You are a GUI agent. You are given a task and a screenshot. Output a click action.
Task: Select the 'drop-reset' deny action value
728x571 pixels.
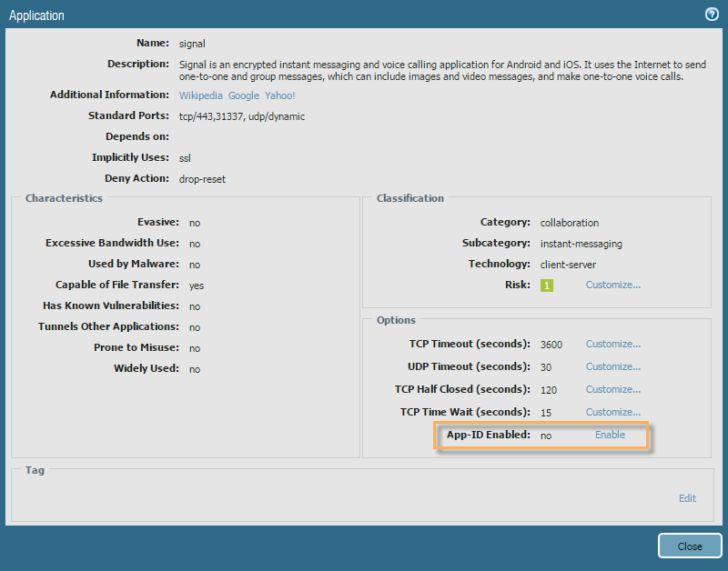coord(202,179)
